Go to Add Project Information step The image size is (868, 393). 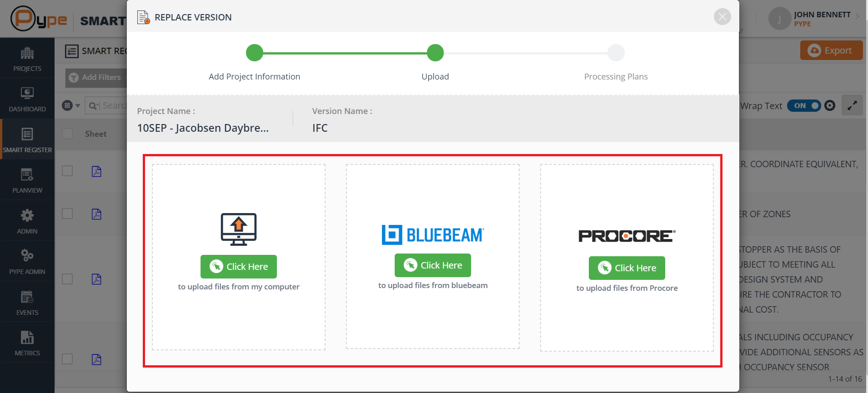pyautogui.click(x=255, y=53)
